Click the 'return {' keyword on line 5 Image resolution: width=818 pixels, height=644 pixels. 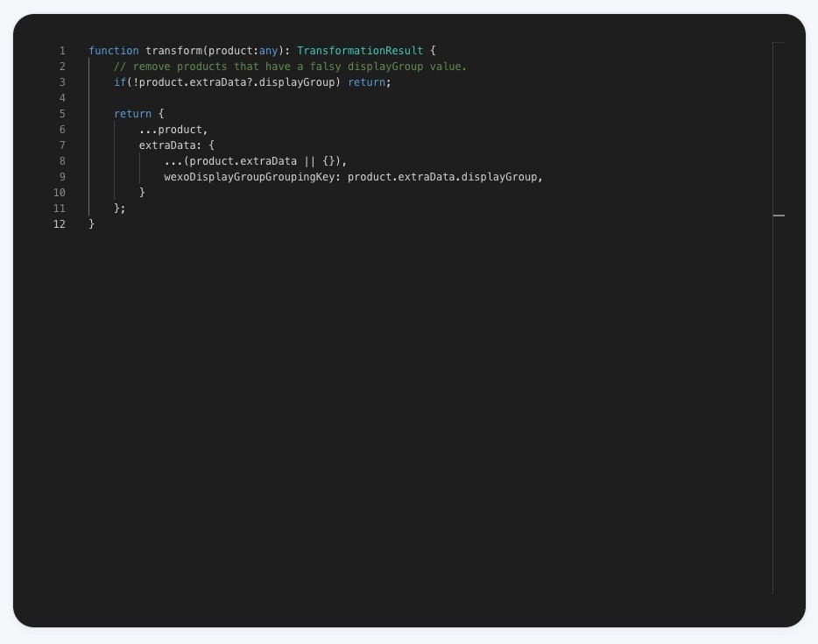(x=132, y=114)
